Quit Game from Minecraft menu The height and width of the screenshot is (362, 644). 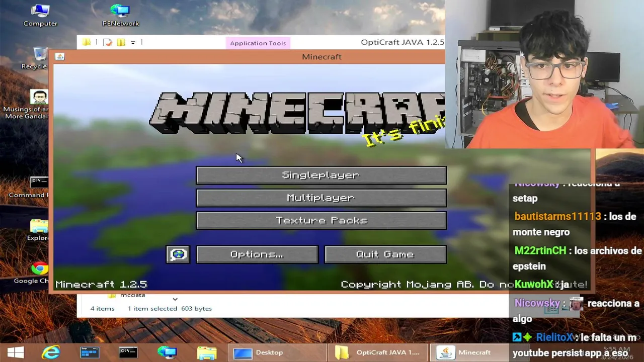[x=385, y=254]
